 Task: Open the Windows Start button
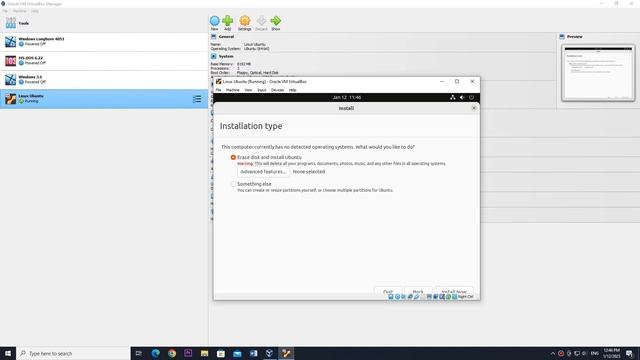[x=8, y=353]
